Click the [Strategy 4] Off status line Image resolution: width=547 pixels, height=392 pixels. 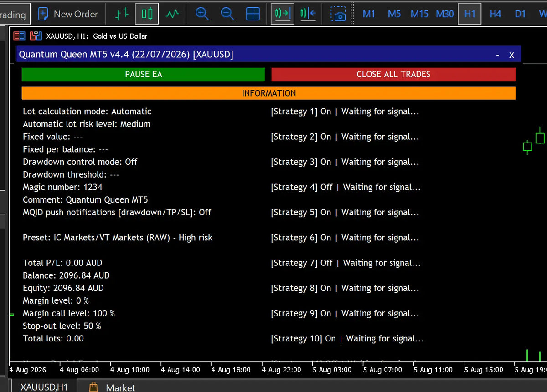click(x=346, y=187)
